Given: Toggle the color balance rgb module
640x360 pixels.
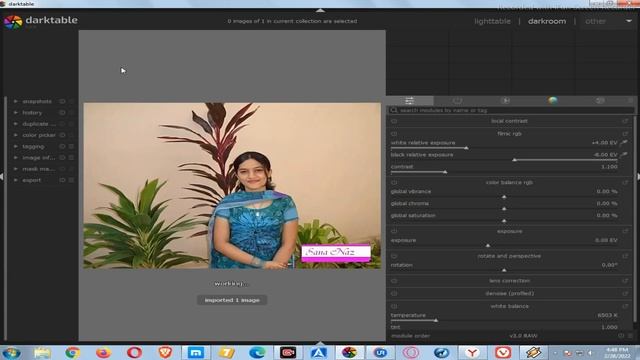Looking at the screenshot, I should 394,182.
